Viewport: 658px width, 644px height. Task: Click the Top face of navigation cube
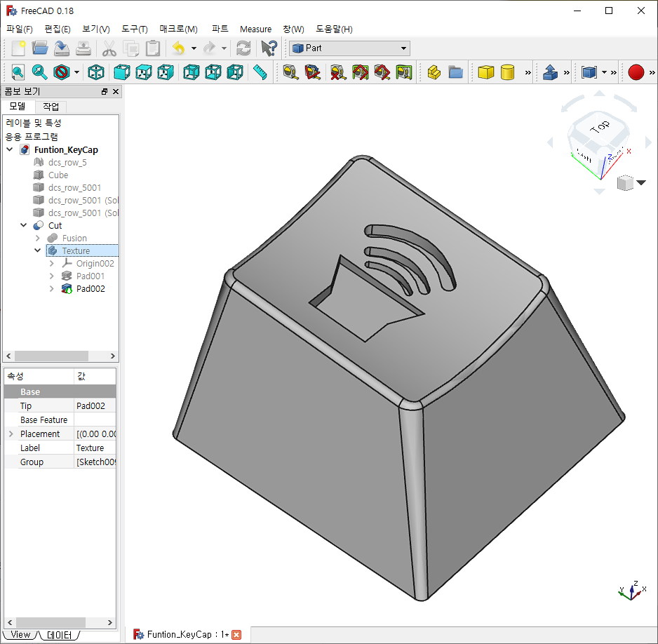pyautogui.click(x=600, y=126)
